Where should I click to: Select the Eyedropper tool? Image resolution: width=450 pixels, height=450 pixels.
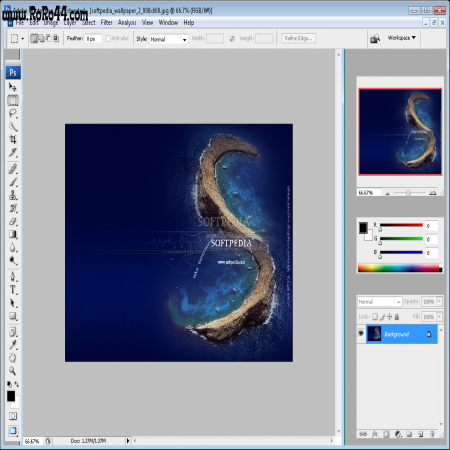(13, 345)
